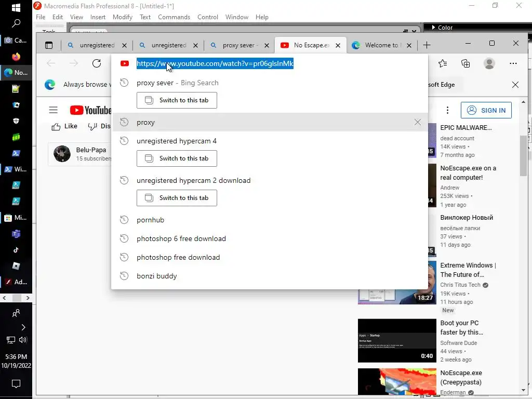
Task: Open Windows search magnifier on taskbar
Action: tap(16, 23)
